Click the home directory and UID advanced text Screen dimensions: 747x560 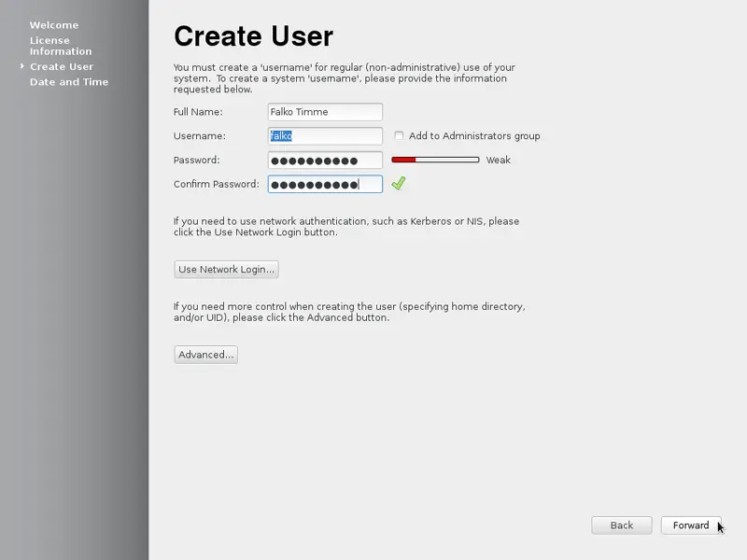pyautogui.click(x=349, y=312)
